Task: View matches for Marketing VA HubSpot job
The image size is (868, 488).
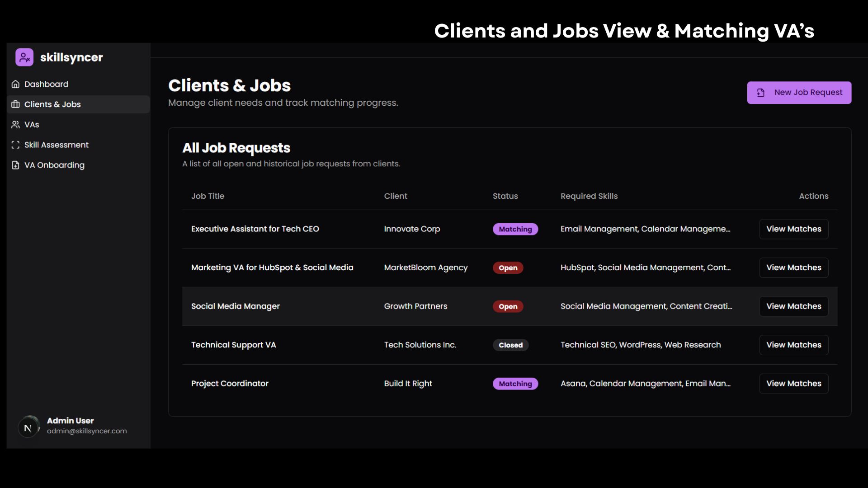Action: (x=793, y=267)
